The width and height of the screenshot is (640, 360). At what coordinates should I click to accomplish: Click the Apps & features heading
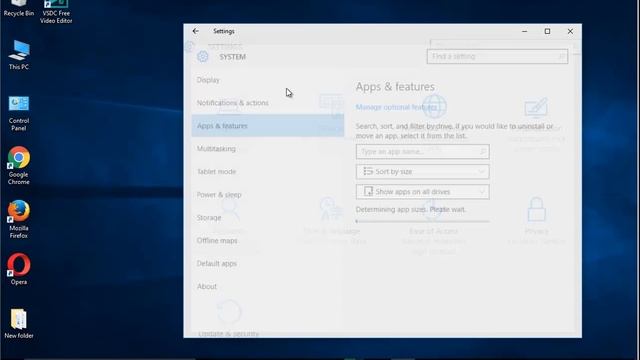[x=395, y=87]
